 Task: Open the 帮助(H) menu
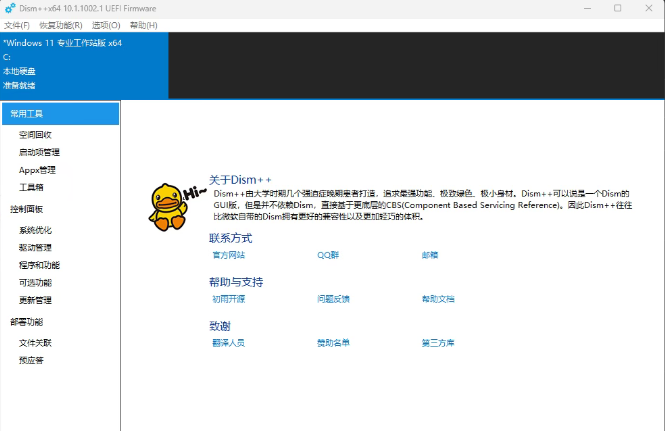point(143,25)
